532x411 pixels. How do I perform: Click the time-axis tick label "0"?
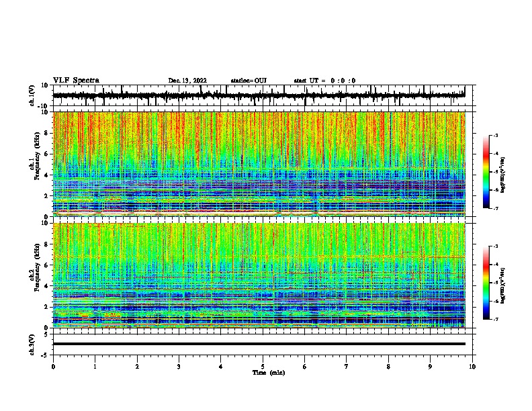pos(53,367)
